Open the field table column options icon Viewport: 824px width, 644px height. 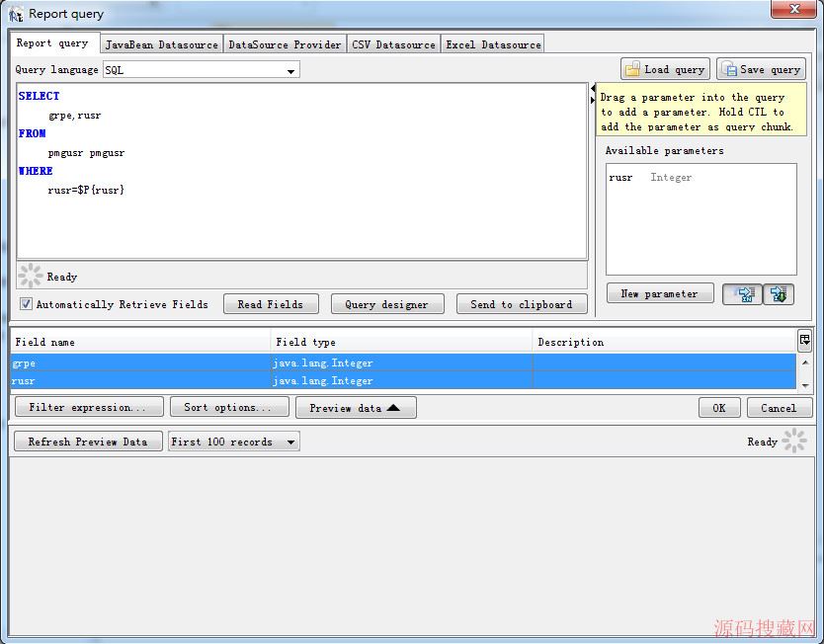pos(804,340)
